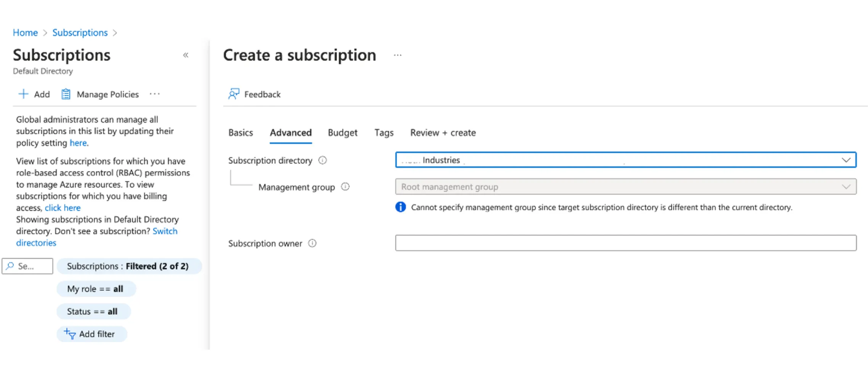
Task: Go to the Tags tab
Action: 384,133
